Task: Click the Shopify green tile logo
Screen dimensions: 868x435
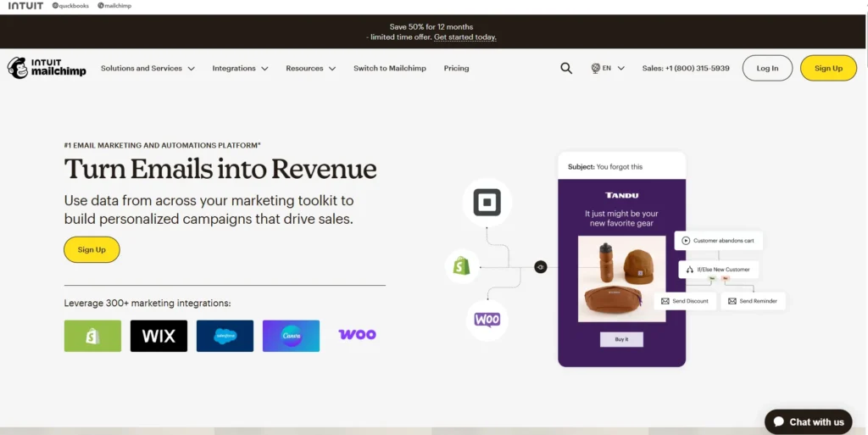Action: point(92,336)
